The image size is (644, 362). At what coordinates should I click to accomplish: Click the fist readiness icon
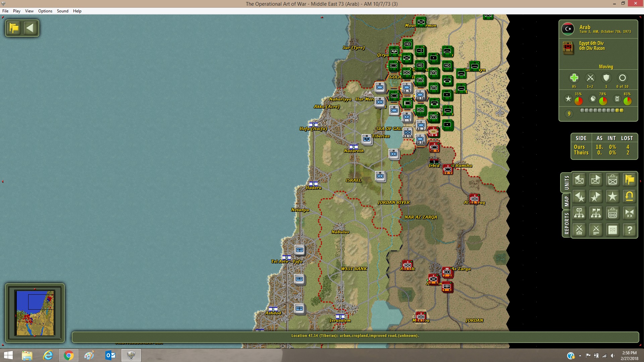pyautogui.click(x=593, y=99)
